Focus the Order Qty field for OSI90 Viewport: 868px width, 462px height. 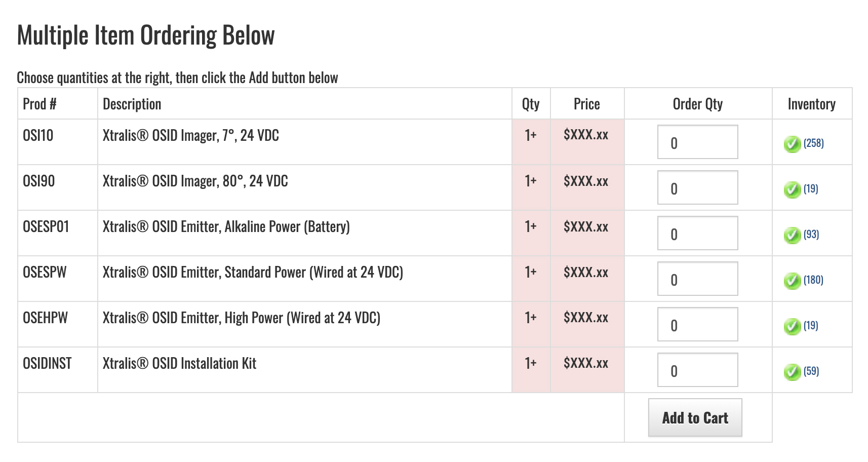click(697, 187)
